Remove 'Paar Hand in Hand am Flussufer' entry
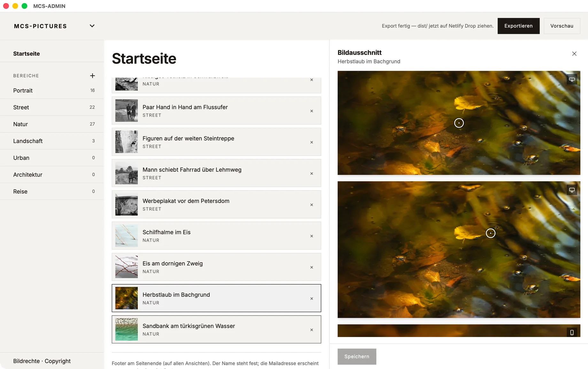The height and width of the screenshot is (369, 588). click(312, 111)
